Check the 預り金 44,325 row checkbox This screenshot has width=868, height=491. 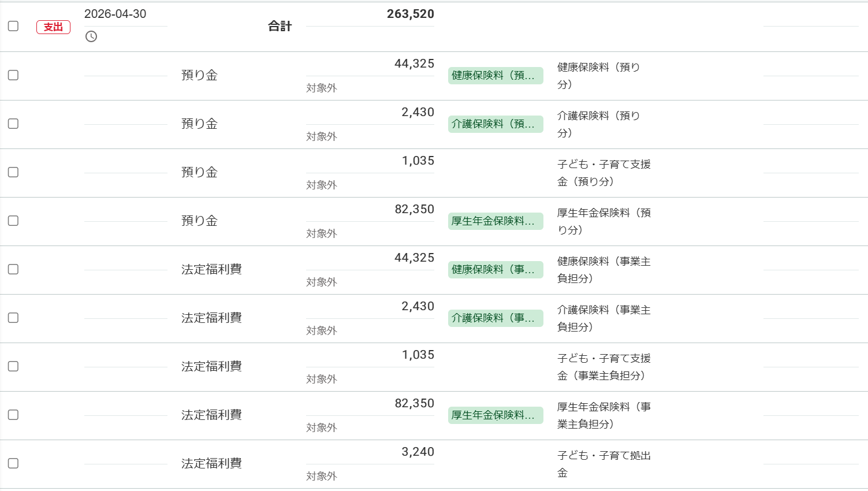pyautogui.click(x=13, y=75)
